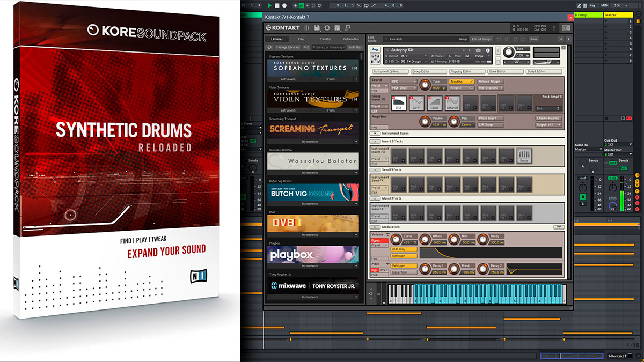Click the instrument M mute button
This screenshot has width=644, height=362.
click(498, 62)
